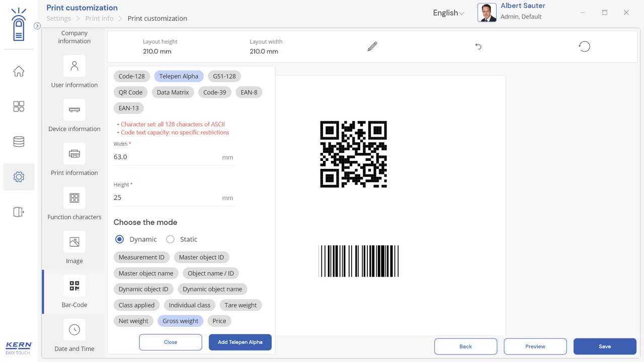Go to Print info breadcrumb
The width and height of the screenshot is (644, 362).
(x=99, y=19)
